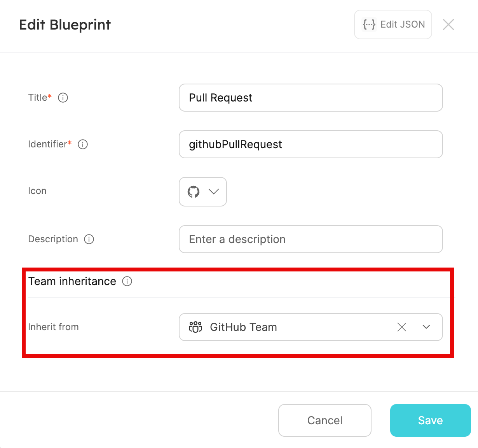Close the Edit Blueprint dialog

click(x=448, y=24)
